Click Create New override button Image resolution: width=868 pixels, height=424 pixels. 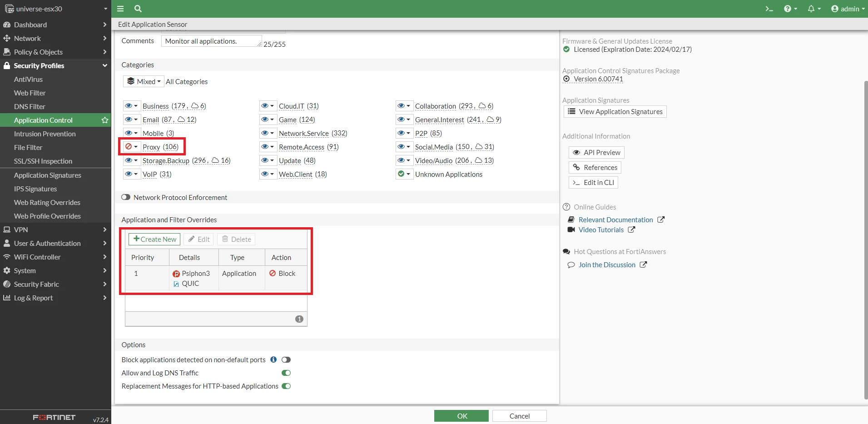[154, 239]
